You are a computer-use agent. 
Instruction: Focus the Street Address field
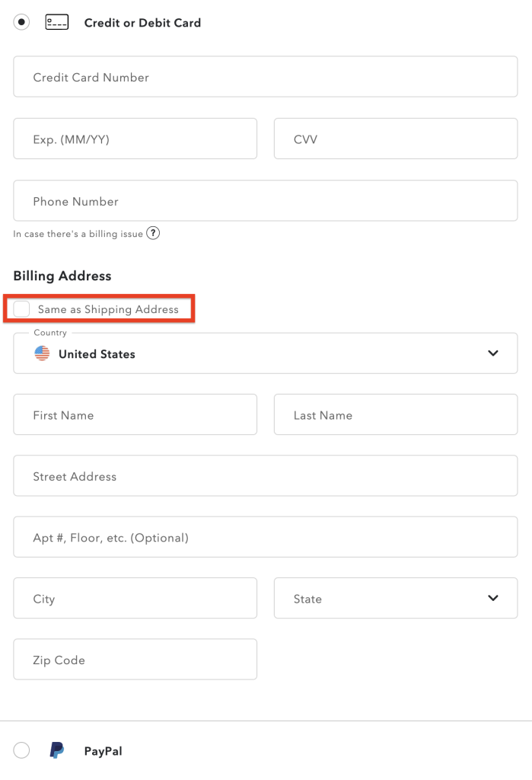click(x=265, y=476)
